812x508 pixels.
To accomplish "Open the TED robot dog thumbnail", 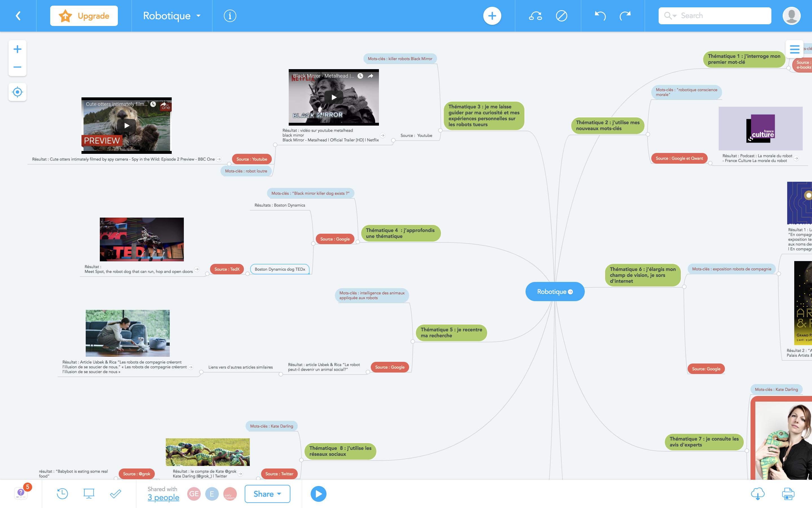I will pos(142,240).
